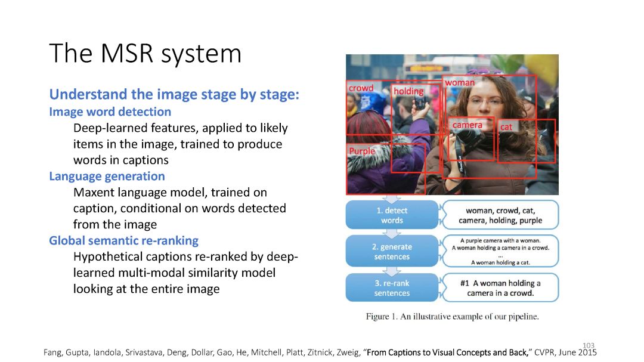Click the line 'looking at the entire image'
This screenshot has width=644, height=362.
click(x=146, y=289)
